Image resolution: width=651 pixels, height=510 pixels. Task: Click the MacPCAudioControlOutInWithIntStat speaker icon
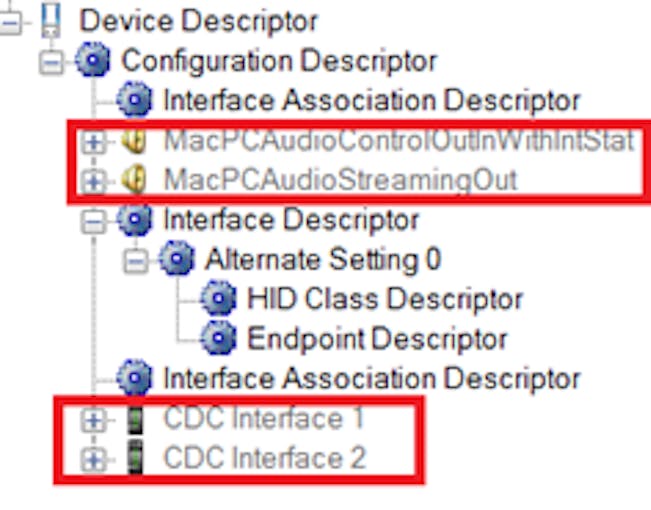pos(135,141)
